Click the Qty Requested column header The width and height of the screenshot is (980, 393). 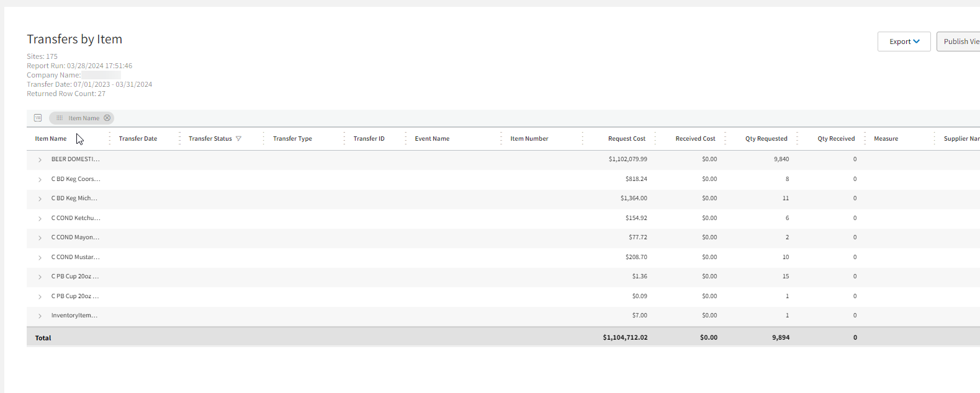(766, 139)
